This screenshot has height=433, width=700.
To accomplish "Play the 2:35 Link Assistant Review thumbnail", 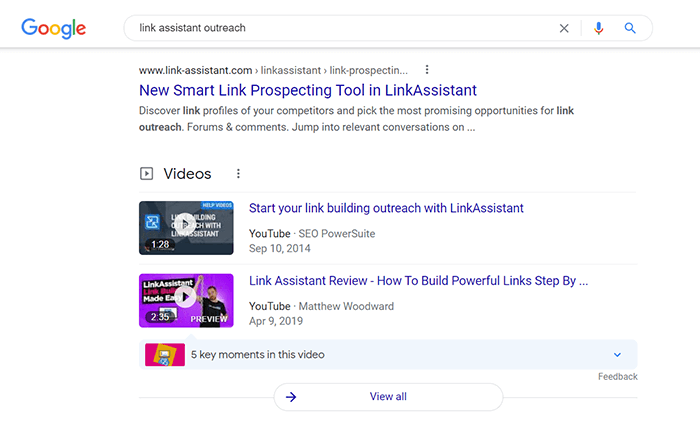I will pos(186,300).
